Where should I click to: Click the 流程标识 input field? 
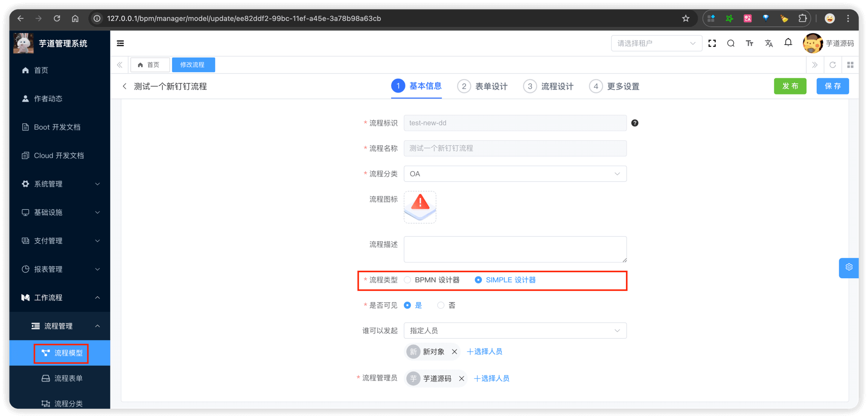click(x=515, y=123)
